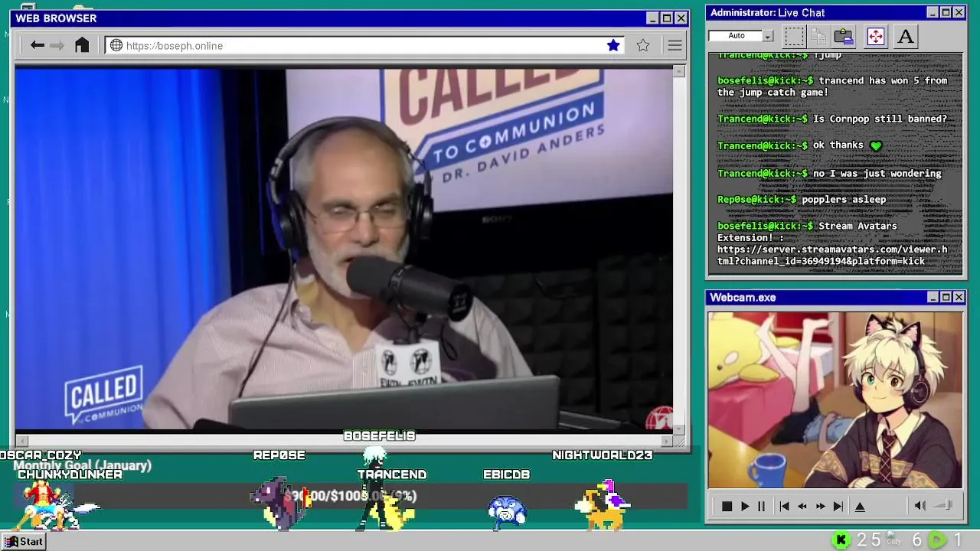Open the Start menu
The width and height of the screenshot is (980, 551).
(x=24, y=541)
